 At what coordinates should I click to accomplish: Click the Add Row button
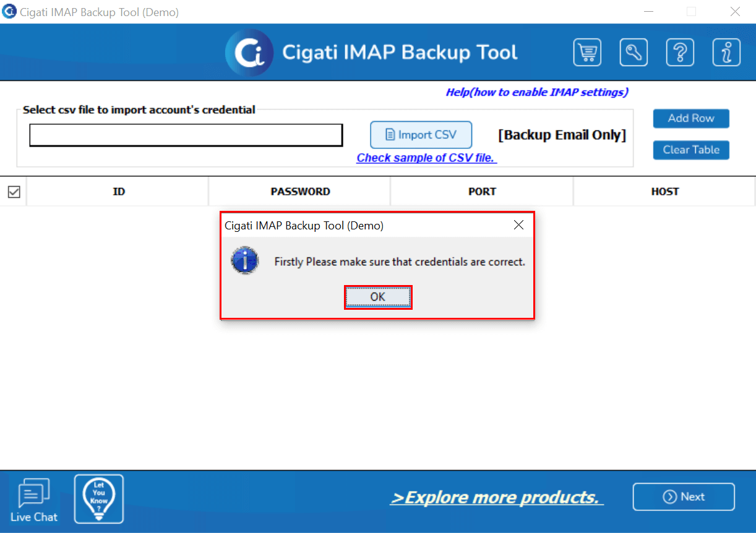pos(691,118)
